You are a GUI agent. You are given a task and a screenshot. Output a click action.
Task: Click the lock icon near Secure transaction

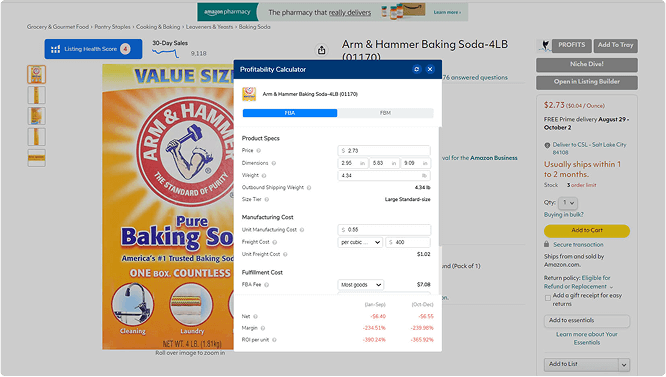click(547, 245)
